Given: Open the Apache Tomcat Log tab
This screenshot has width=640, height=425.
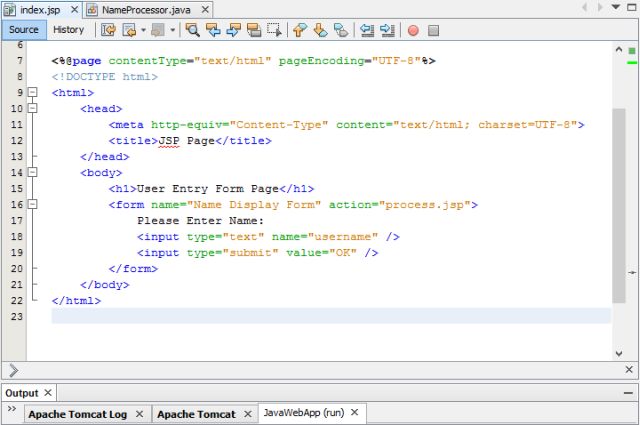Looking at the screenshot, I should click(77, 414).
